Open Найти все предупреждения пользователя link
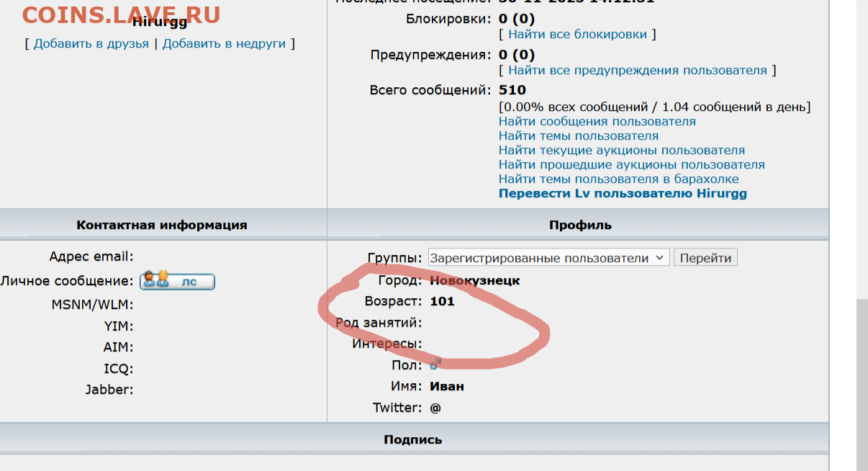The image size is (868, 471). pos(637,71)
